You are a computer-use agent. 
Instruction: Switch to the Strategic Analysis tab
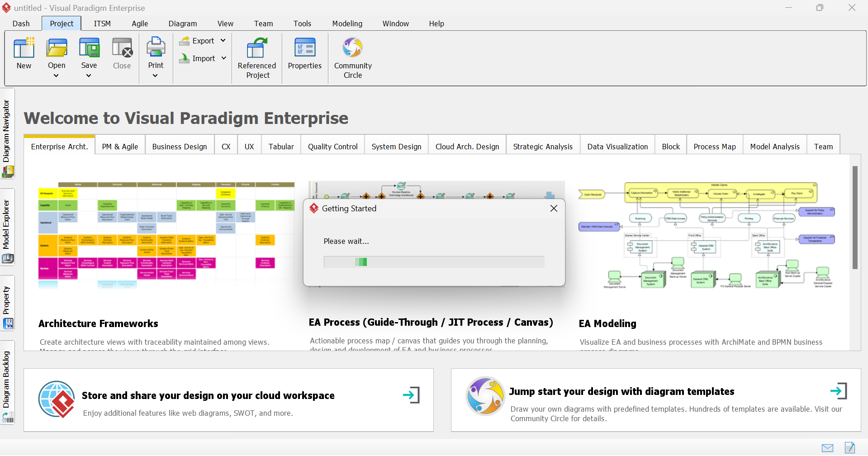(x=543, y=147)
